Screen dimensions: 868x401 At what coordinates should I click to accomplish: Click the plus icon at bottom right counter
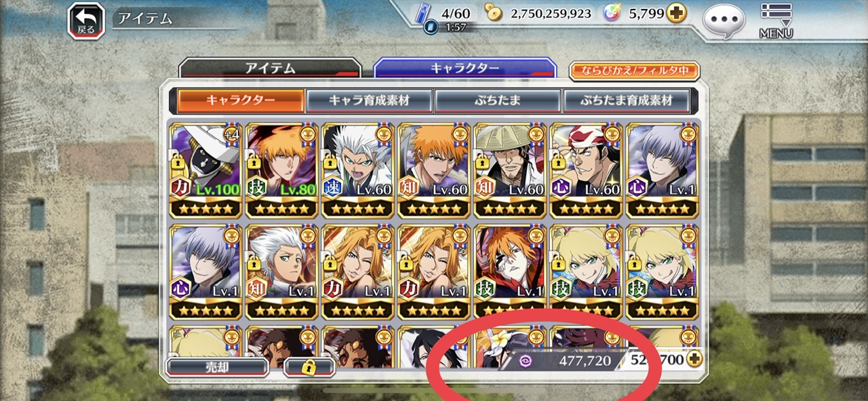point(694,359)
